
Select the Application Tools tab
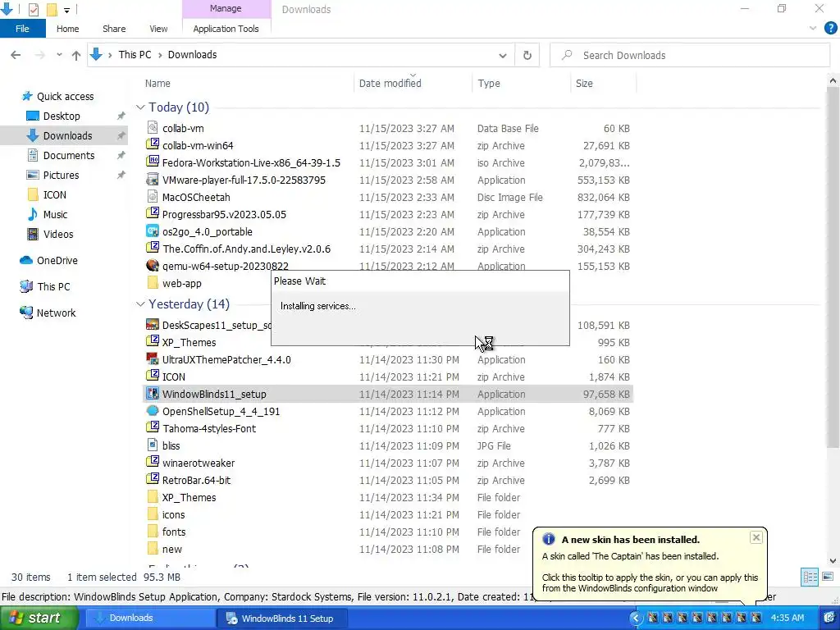click(226, 29)
